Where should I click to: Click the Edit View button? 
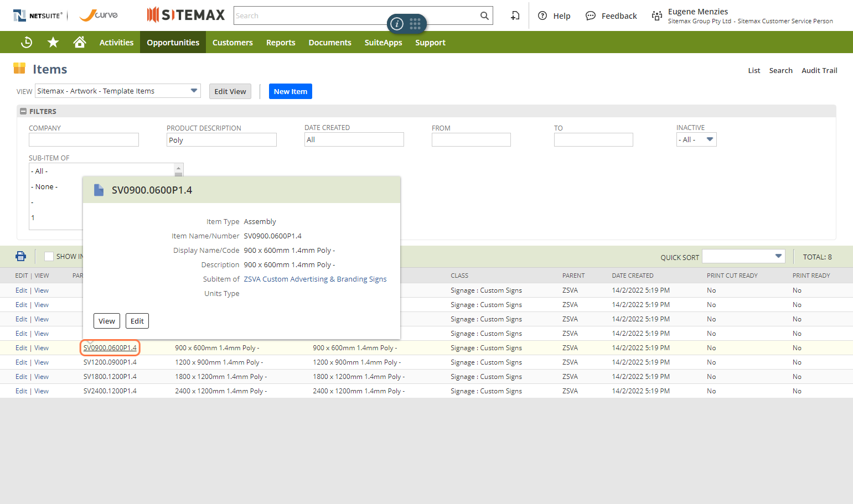(x=230, y=91)
